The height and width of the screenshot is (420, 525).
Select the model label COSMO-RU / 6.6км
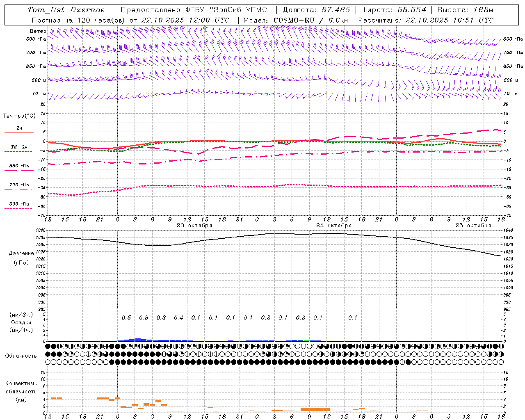click(311, 20)
